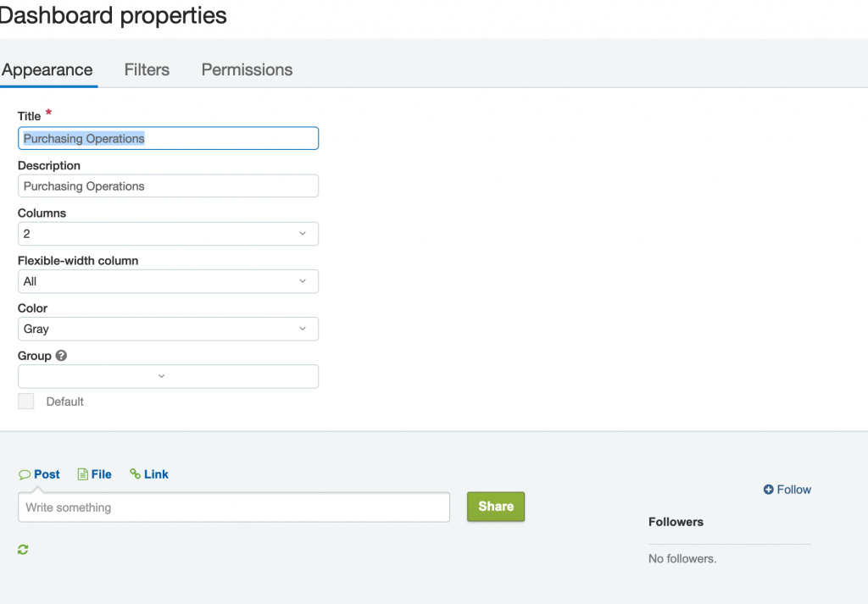
Task: Click the Write something text box
Action: click(233, 507)
